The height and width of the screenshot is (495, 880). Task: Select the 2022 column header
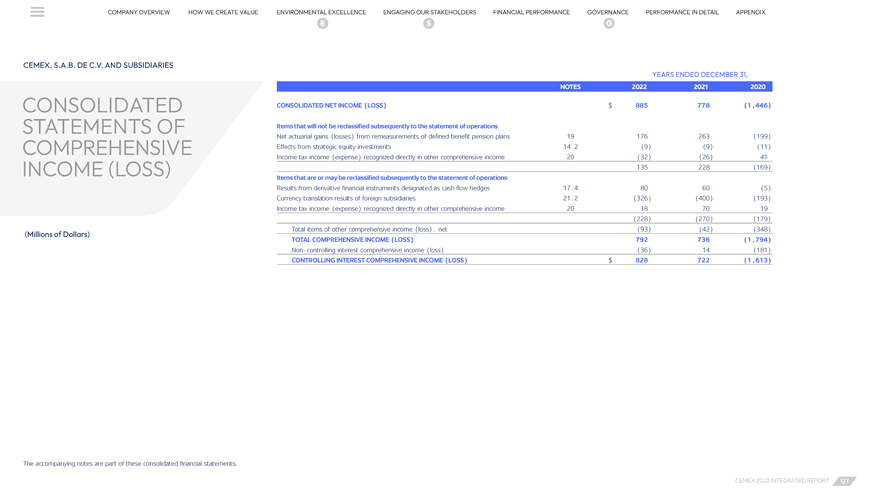[x=639, y=86]
